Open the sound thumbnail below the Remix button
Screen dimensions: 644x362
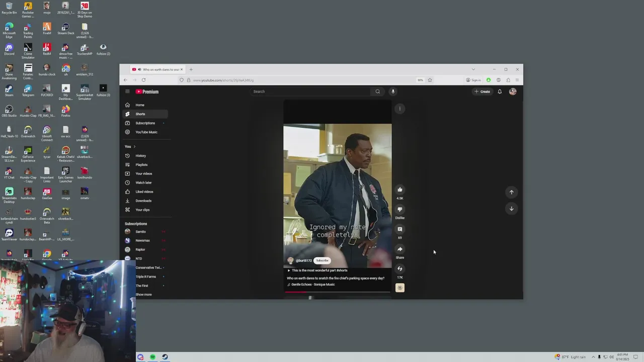pos(400,288)
